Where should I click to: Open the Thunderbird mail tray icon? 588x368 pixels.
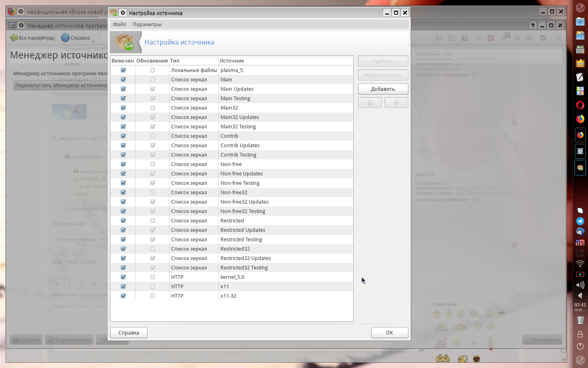click(580, 231)
